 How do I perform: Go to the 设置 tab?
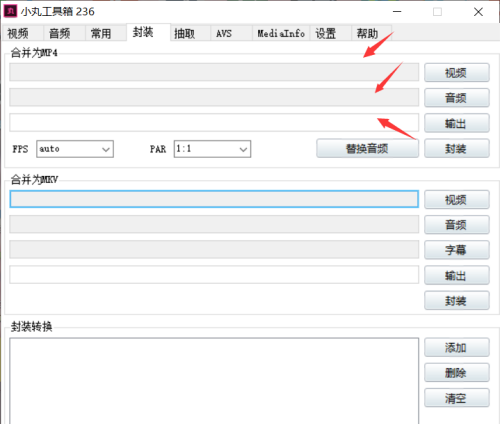pyautogui.click(x=331, y=33)
